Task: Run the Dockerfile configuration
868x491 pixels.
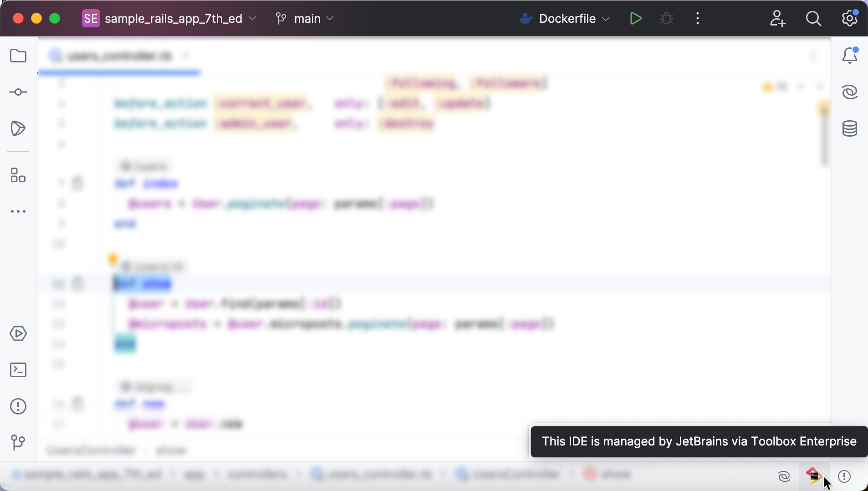Action: [x=636, y=18]
